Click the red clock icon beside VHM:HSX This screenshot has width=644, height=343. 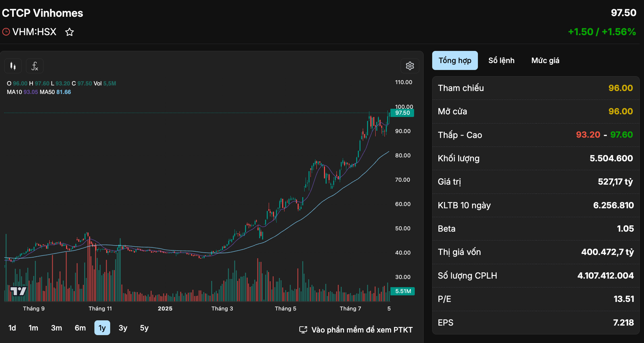pos(6,32)
